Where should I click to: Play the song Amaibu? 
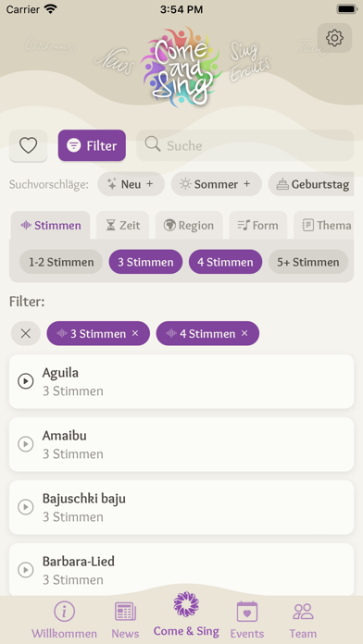pos(26,444)
